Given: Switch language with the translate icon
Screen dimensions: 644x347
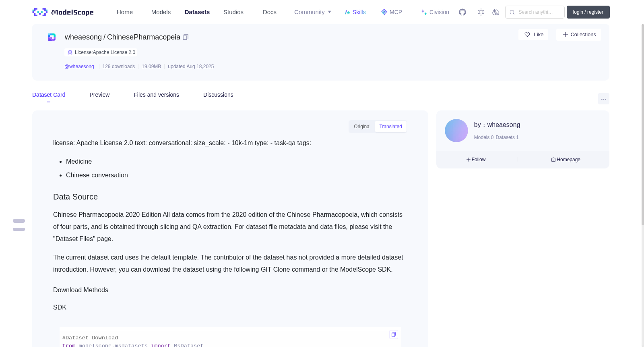Looking at the screenshot, I should pos(495,12).
